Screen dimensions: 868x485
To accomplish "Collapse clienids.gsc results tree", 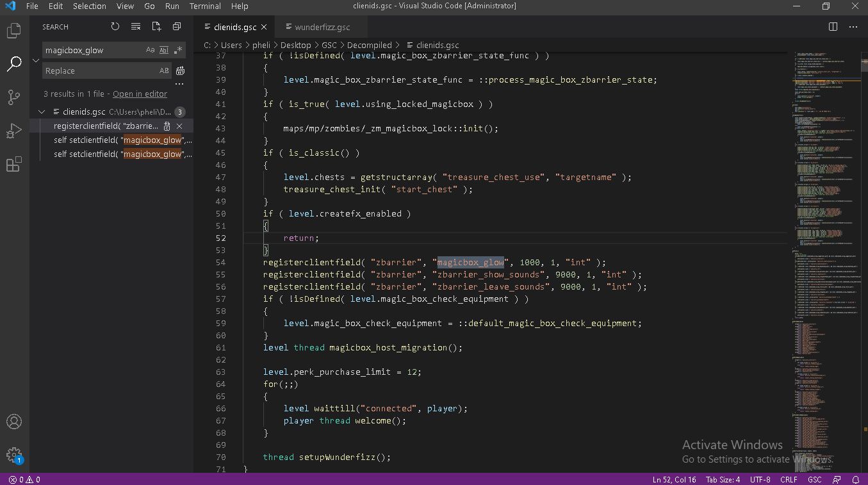I will 42,111.
